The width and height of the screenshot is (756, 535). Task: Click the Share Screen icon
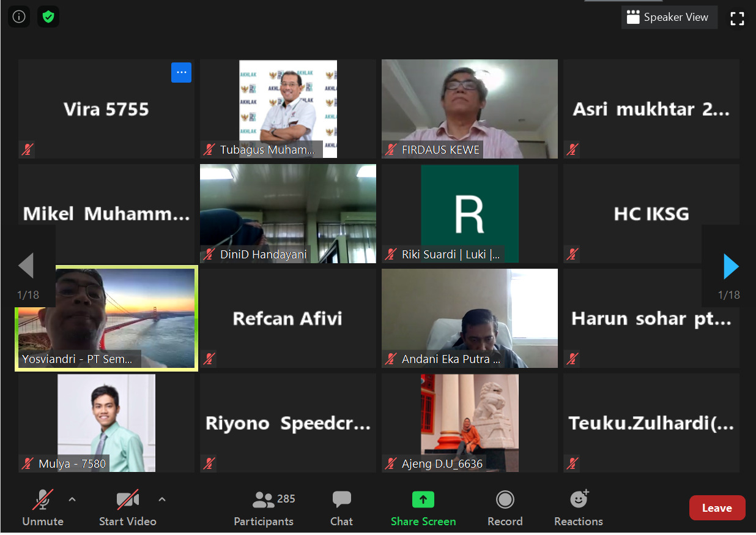click(x=423, y=500)
